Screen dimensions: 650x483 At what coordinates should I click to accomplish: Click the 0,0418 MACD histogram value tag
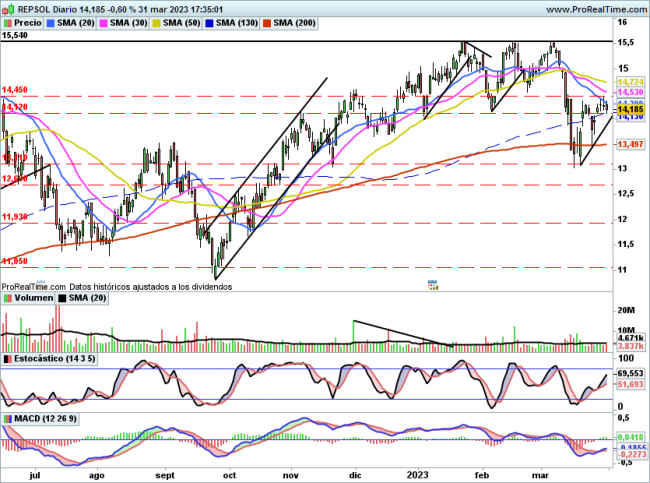pyautogui.click(x=630, y=437)
